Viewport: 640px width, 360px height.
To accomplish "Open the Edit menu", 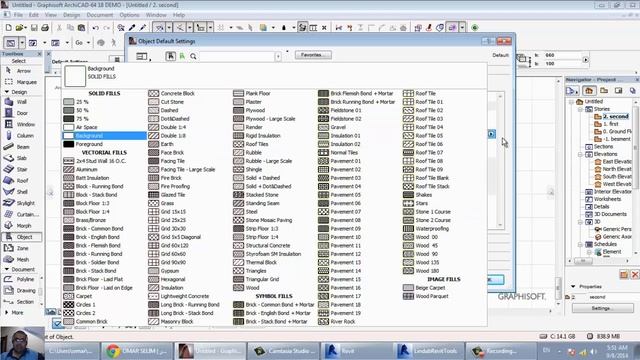I will tap(33, 15).
